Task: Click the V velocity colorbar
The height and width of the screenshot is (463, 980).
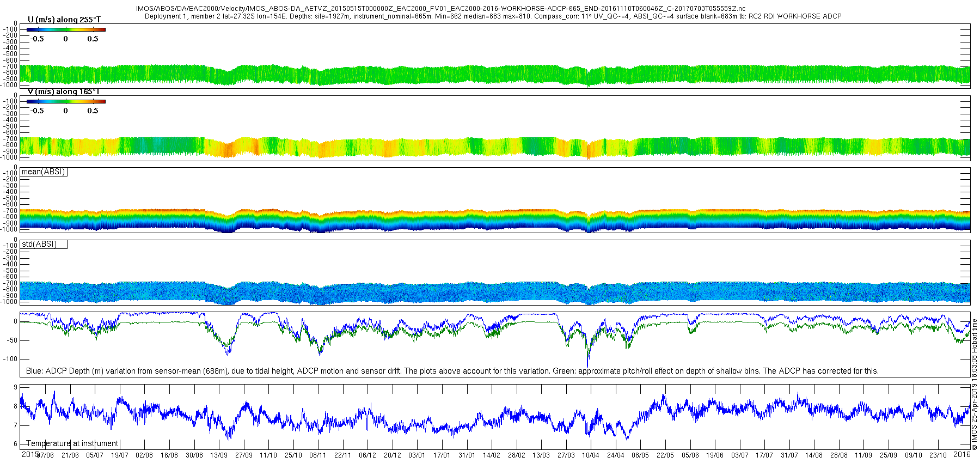Action: [66, 101]
